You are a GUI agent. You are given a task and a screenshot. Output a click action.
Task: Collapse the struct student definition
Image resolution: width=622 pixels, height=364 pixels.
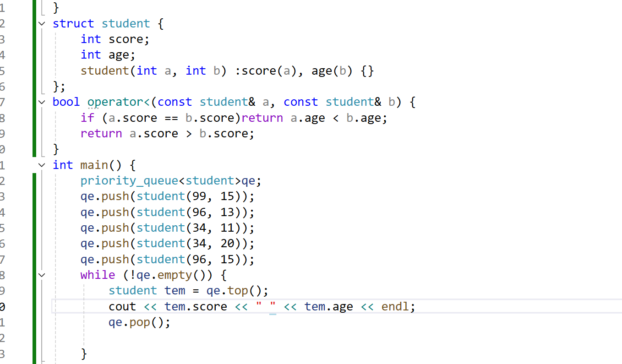pos(41,24)
